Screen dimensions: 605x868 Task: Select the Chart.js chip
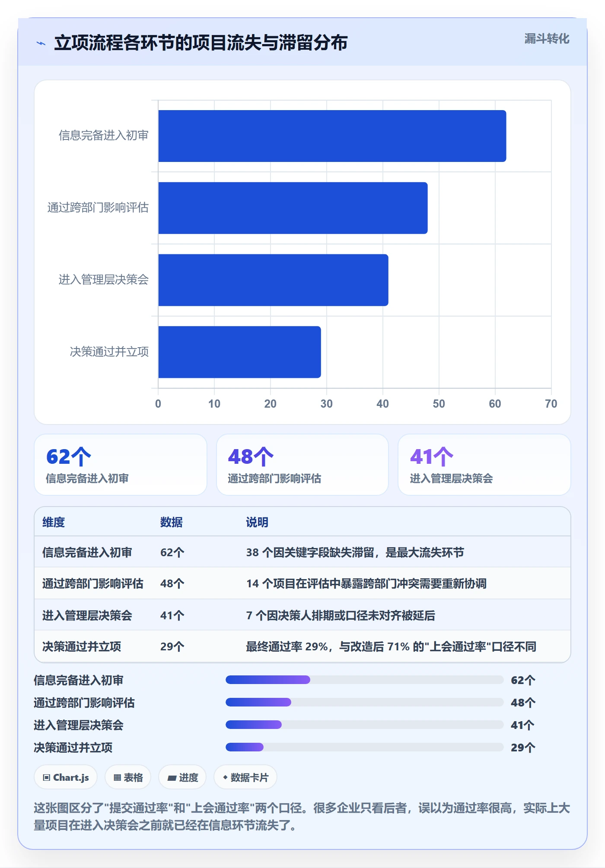(66, 777)
